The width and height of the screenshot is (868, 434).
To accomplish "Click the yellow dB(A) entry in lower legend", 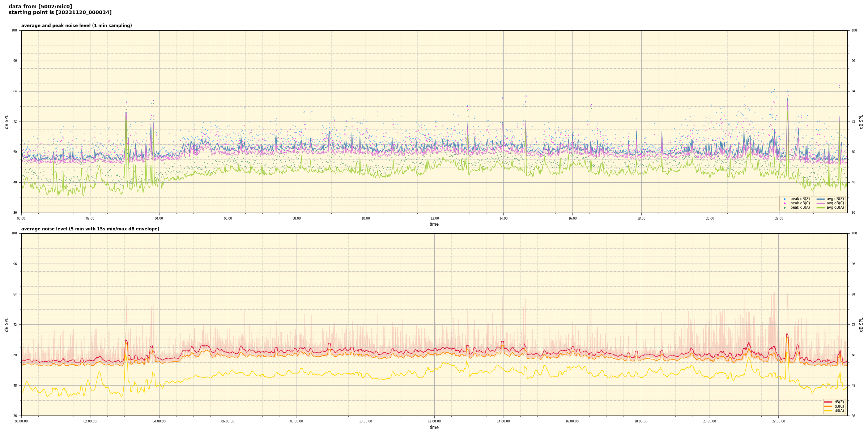I will click(x=828, y=410).
